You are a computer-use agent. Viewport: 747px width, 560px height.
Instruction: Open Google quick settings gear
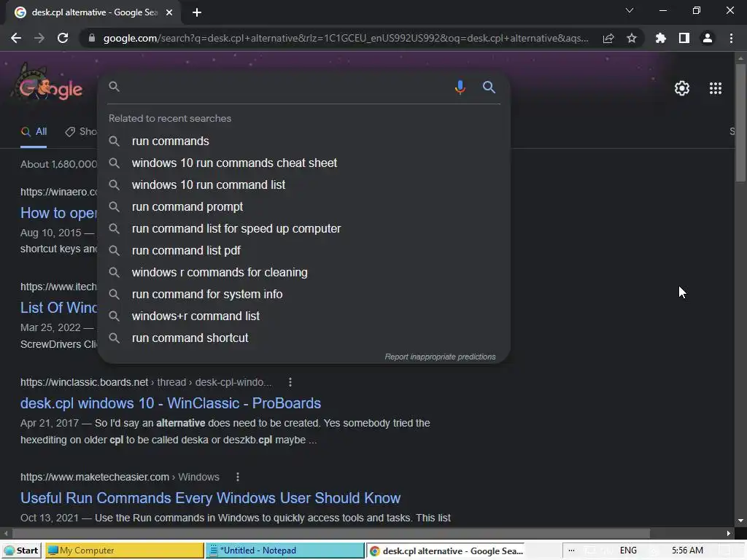682,88
